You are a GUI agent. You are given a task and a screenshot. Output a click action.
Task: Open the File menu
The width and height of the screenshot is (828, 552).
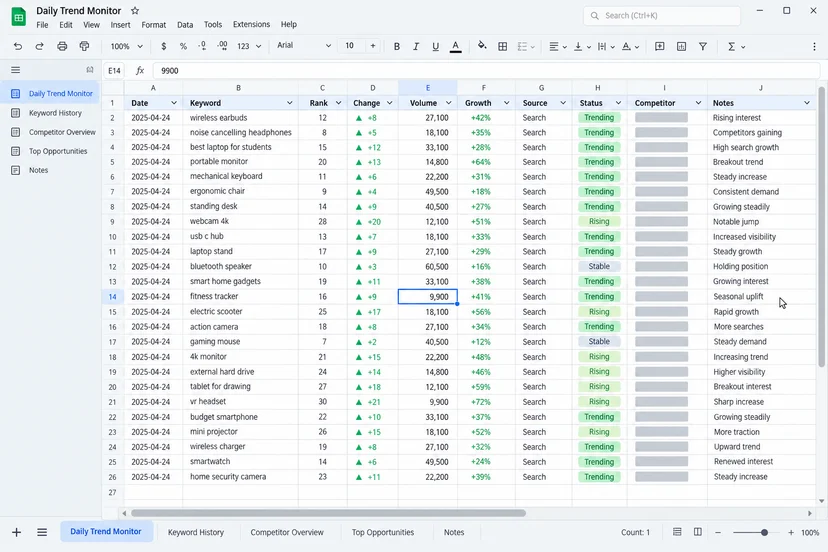tap(42, 24)
